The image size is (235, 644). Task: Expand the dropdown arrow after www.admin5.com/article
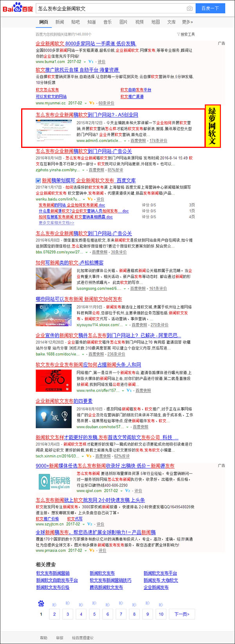tap(125, 141)
